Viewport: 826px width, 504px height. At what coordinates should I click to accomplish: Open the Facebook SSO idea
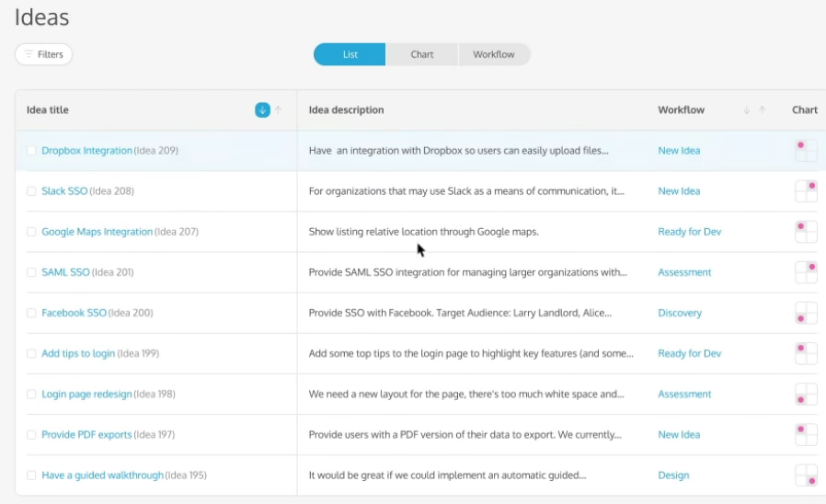pyautogui.click(x=74, y=313)
